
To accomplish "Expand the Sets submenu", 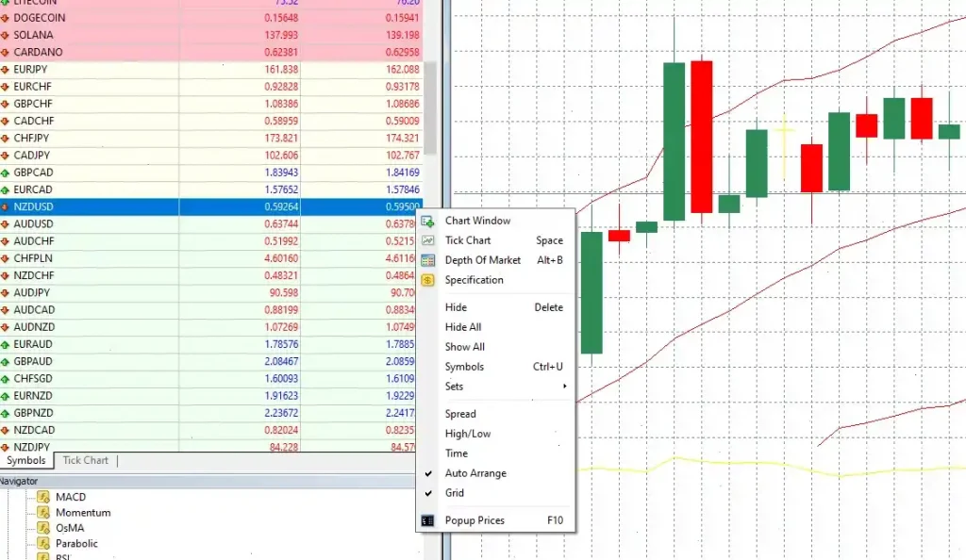I will tap(454, 387).
